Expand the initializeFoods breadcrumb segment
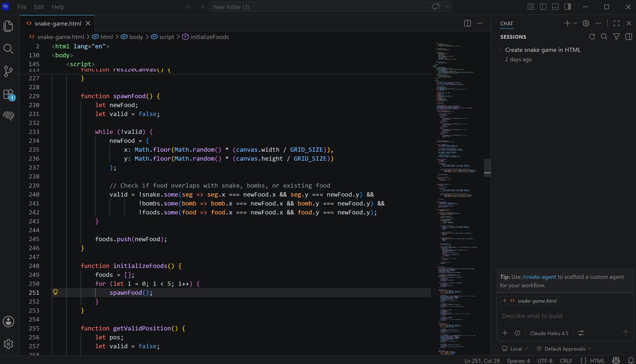 [x=206, y=37]
